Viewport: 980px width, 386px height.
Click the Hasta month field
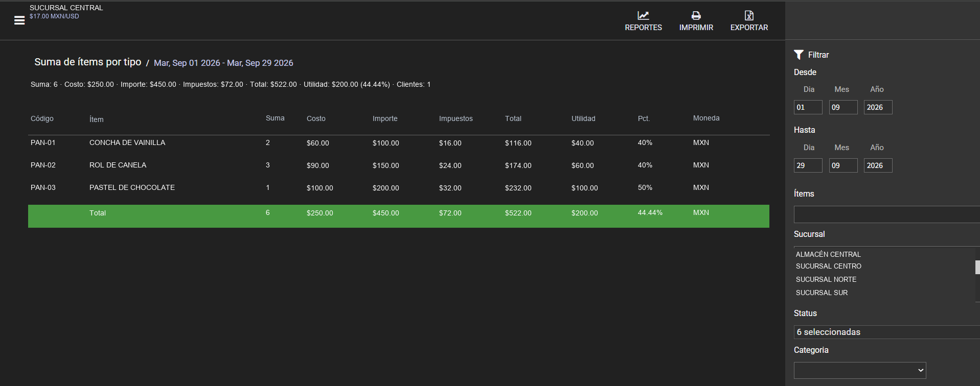pyautogui.click(x=843, y=165)
